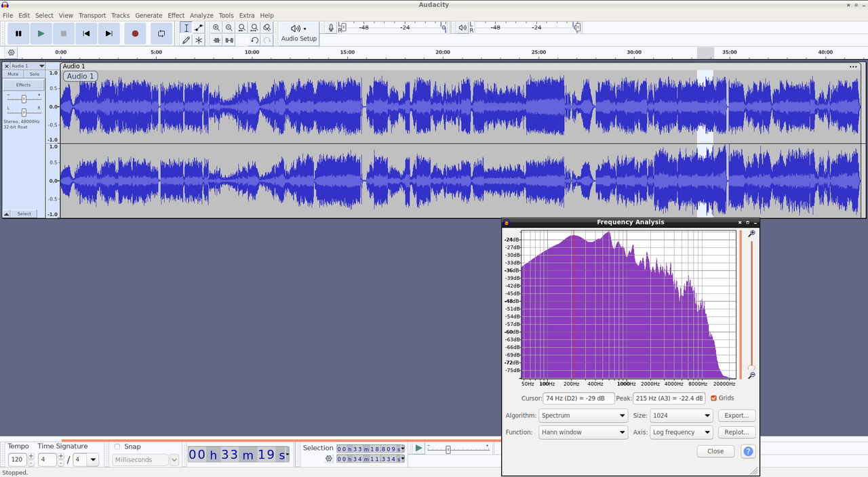This screenshot has width=868, height=477.
Task: Open the Algorithm Spectrum dropdown
Action: (x=583, y=415)
